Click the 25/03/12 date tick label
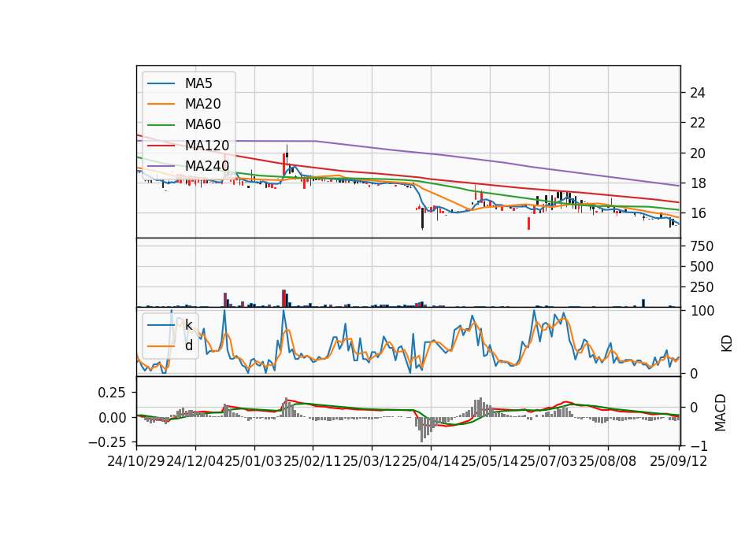 pos(372,461)
